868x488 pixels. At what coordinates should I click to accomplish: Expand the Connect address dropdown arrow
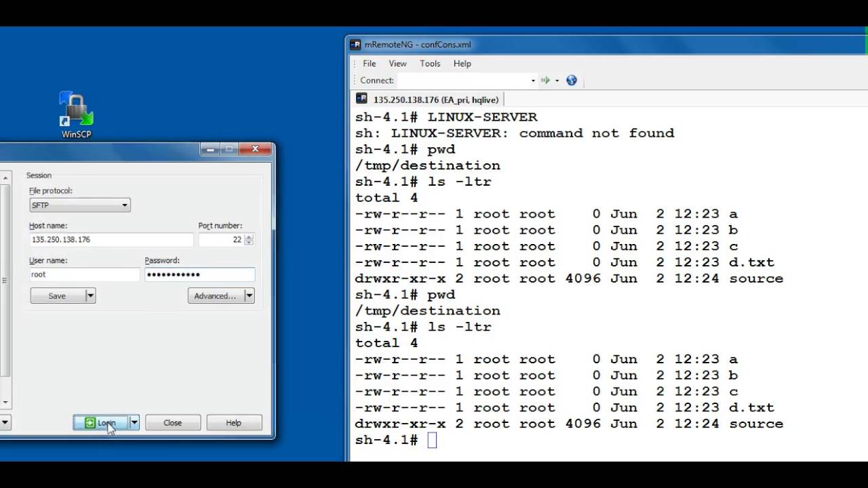[x=533, y=81]
